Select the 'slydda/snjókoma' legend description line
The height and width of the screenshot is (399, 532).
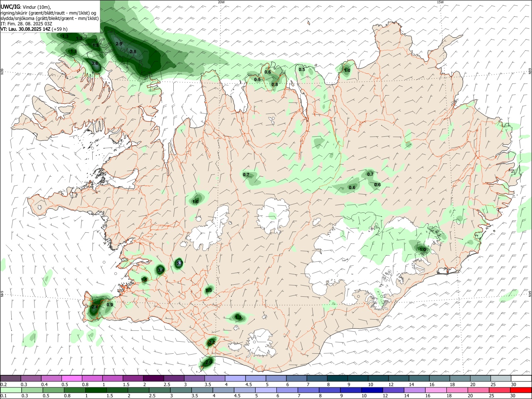(x=50, y=18)
